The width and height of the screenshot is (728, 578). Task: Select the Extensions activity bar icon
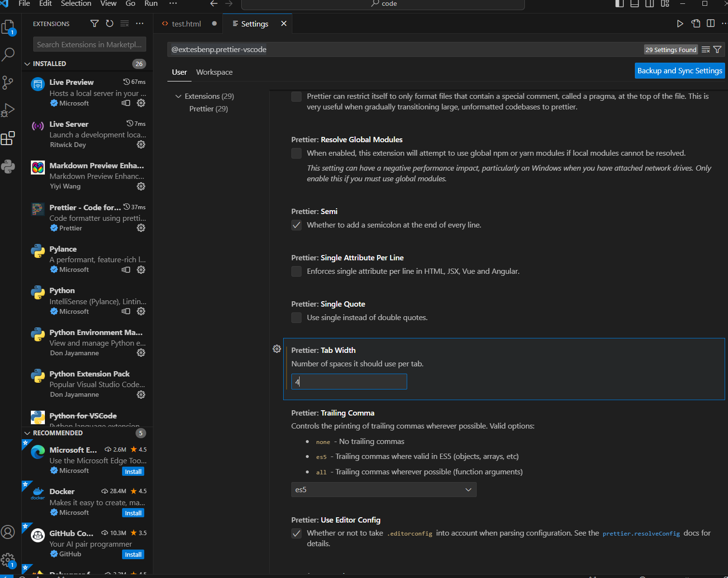click(8, 138)
